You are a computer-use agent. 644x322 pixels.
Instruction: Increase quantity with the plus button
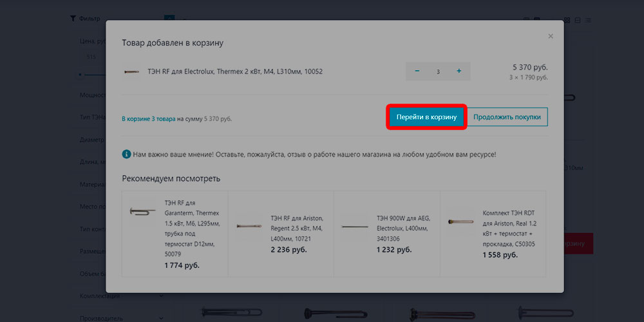(459, 71)
